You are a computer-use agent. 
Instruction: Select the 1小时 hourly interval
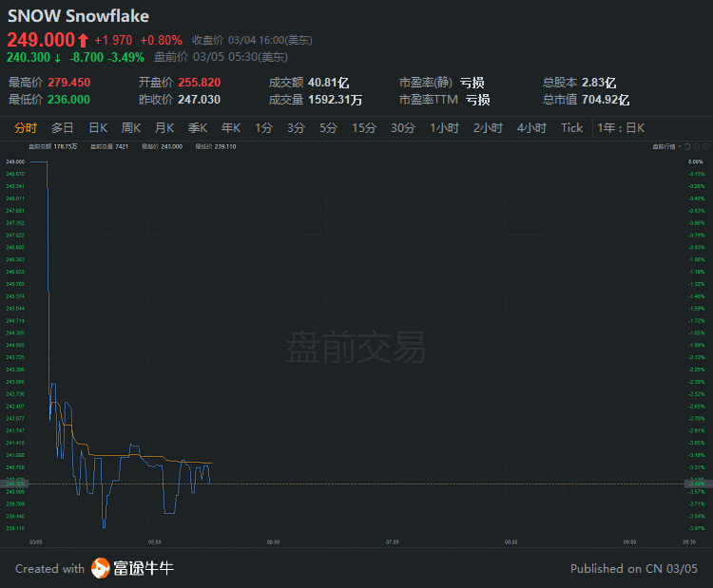[x=445, y=128]
